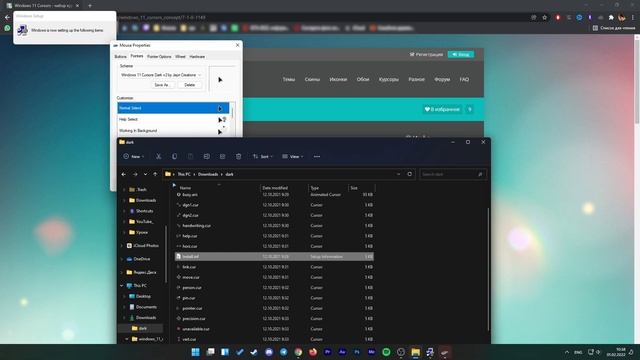Click Save As button in Mouse Properties
The height and width of the screenshot is (360, 640).
click(162, 85)
